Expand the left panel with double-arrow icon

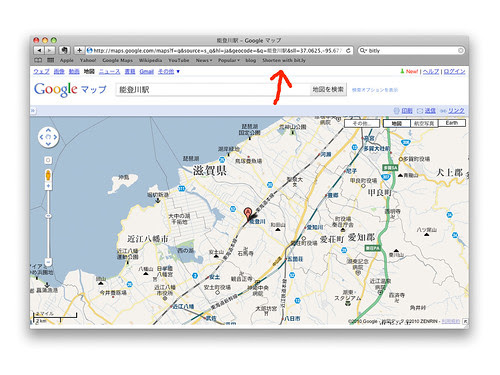(33, 111)
